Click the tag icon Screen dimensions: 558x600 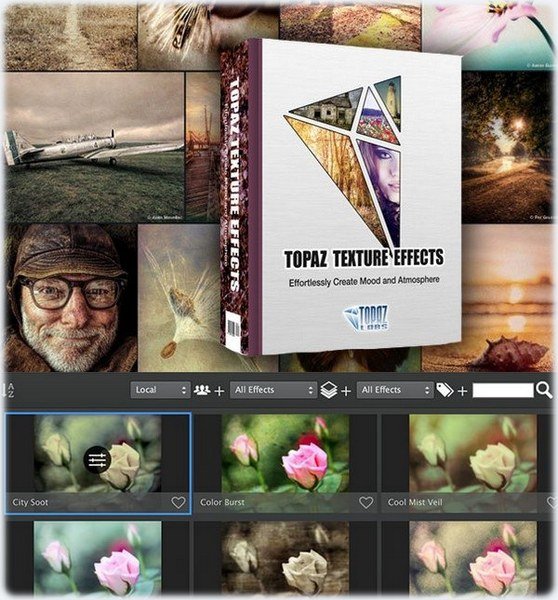tap(445, 390)
